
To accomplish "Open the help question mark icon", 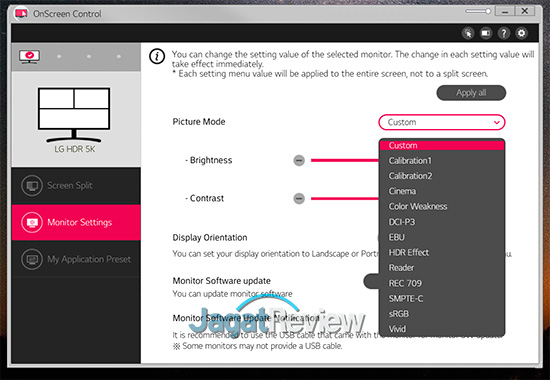I will coord(504,33).
